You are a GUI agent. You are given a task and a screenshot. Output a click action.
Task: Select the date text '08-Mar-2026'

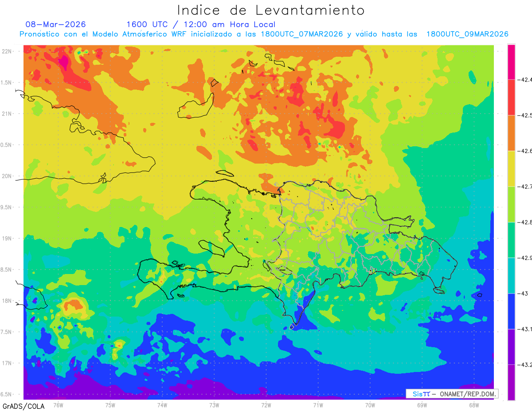[56, 24]
